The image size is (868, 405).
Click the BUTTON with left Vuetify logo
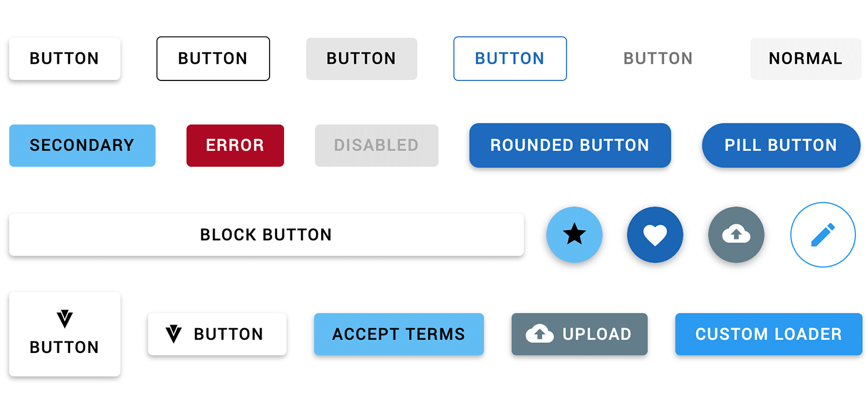pos(217,334)
